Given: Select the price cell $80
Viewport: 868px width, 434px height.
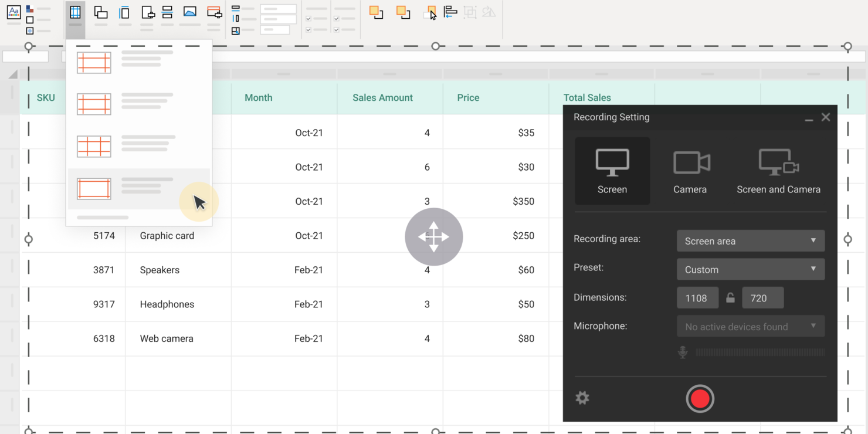Looking at the screenshot, I should pos(496,338).
